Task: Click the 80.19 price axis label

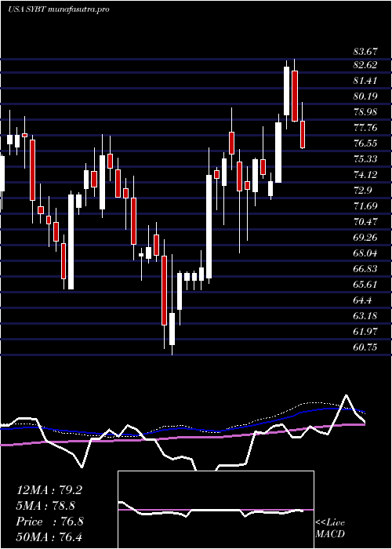Action: [x=365, y=96]
